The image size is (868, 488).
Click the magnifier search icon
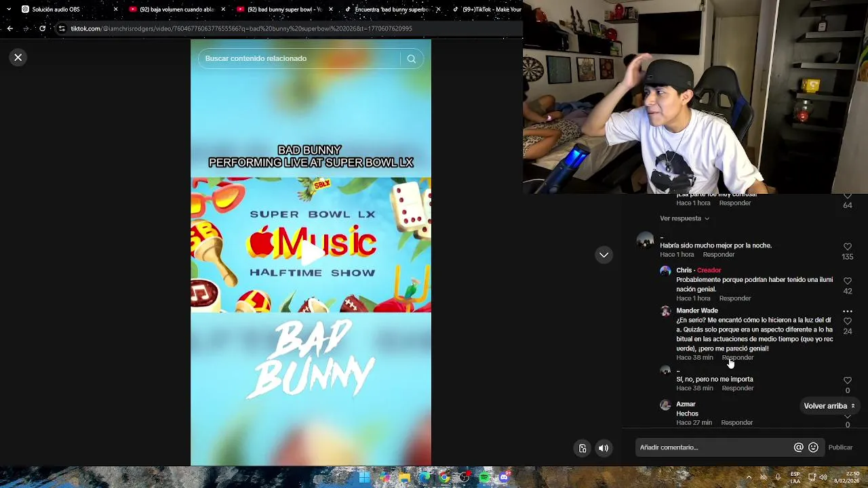click(411, 59)
